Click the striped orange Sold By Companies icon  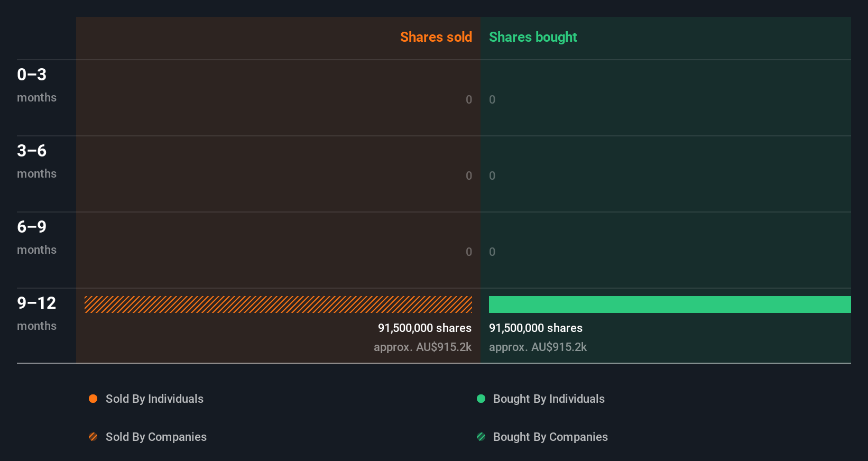click(93, 437)
